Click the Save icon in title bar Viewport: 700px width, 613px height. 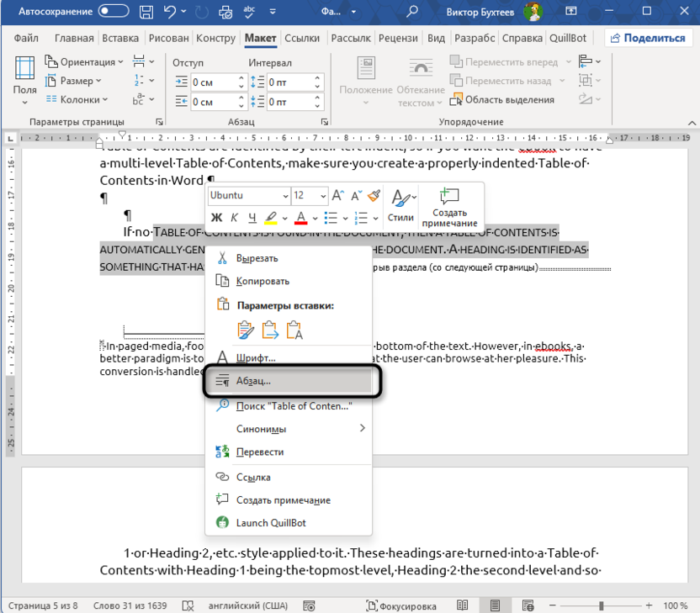click(146, 13)
